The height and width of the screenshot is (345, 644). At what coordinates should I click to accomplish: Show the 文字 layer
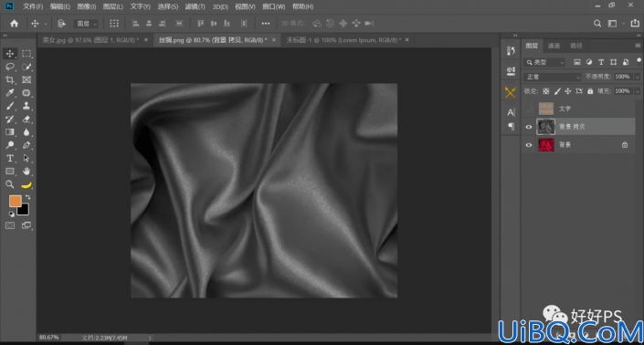(529, 109)
